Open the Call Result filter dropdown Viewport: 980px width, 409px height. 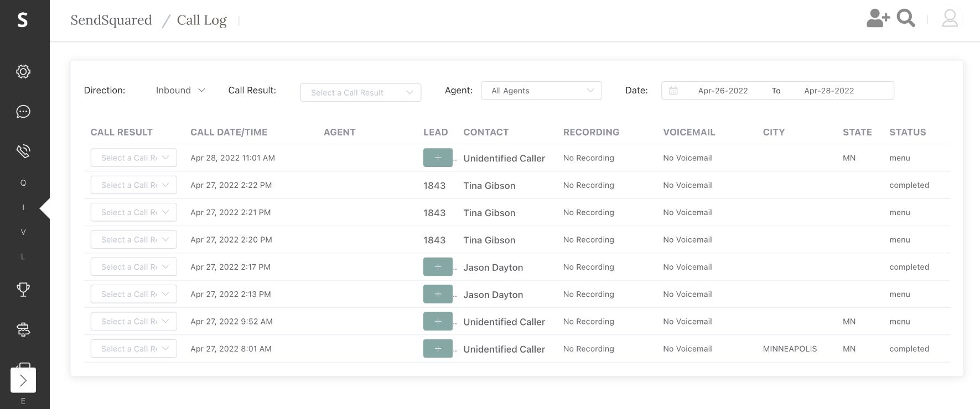point(361,93)
